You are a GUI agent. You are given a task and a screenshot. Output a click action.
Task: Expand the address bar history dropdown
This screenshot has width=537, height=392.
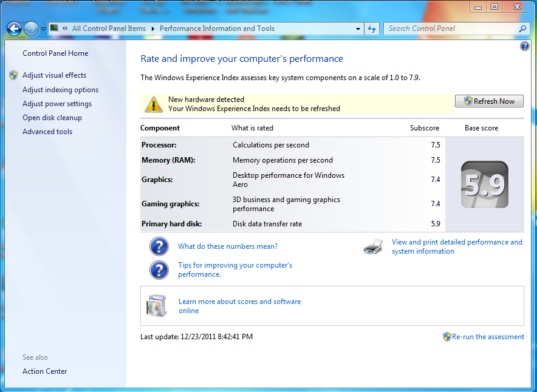tap(358, 29)
